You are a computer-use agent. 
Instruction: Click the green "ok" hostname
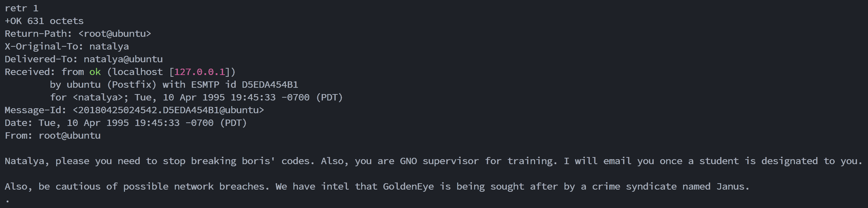coord(95,72)
